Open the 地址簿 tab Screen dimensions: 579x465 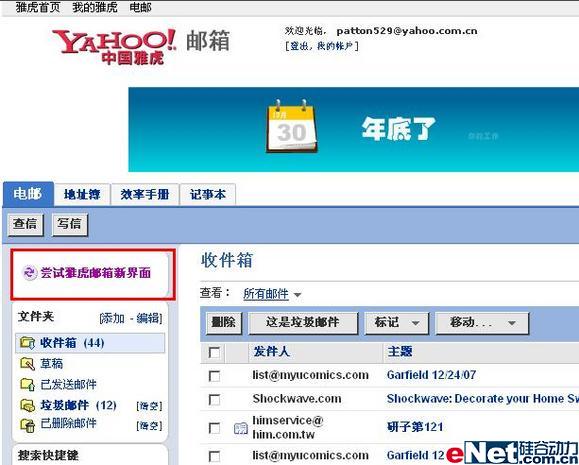tap(82, 194)
